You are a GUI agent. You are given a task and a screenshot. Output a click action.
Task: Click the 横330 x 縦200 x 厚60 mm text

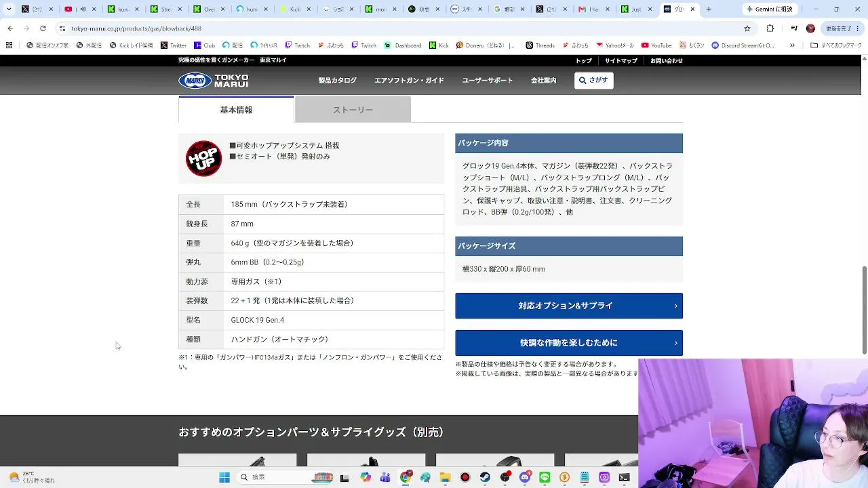[x=504, y=269]
